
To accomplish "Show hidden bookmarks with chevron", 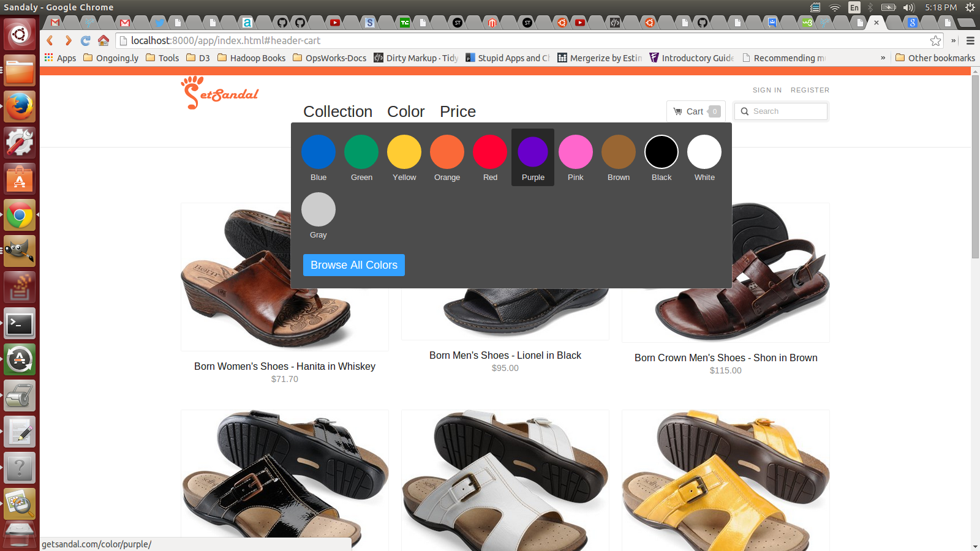I will click(x=883, y=58).
